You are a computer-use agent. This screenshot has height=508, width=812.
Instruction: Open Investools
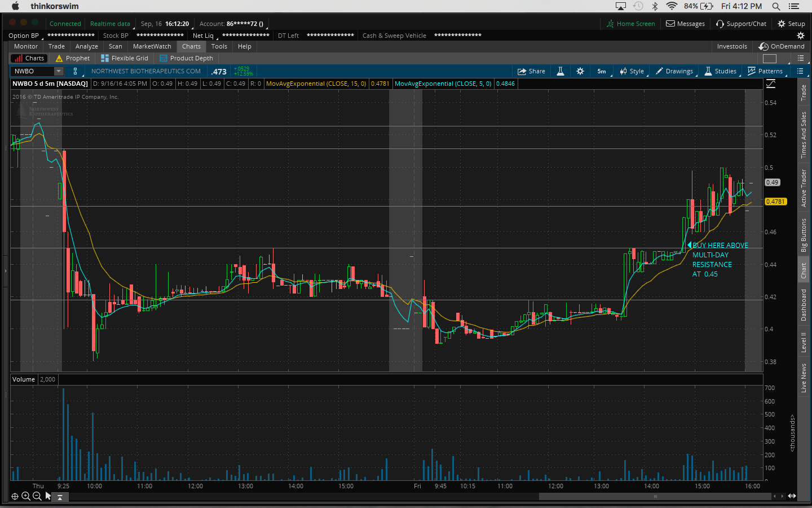tap(732, 46)
